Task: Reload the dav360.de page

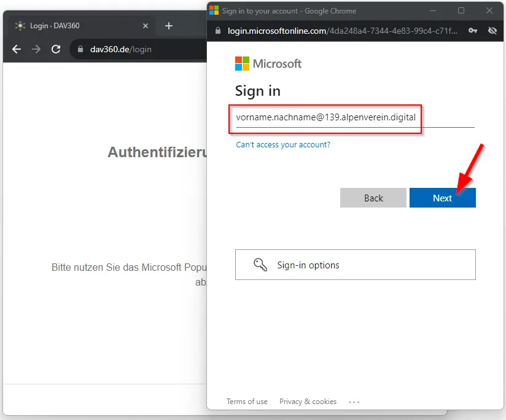Action: (56, 49)
